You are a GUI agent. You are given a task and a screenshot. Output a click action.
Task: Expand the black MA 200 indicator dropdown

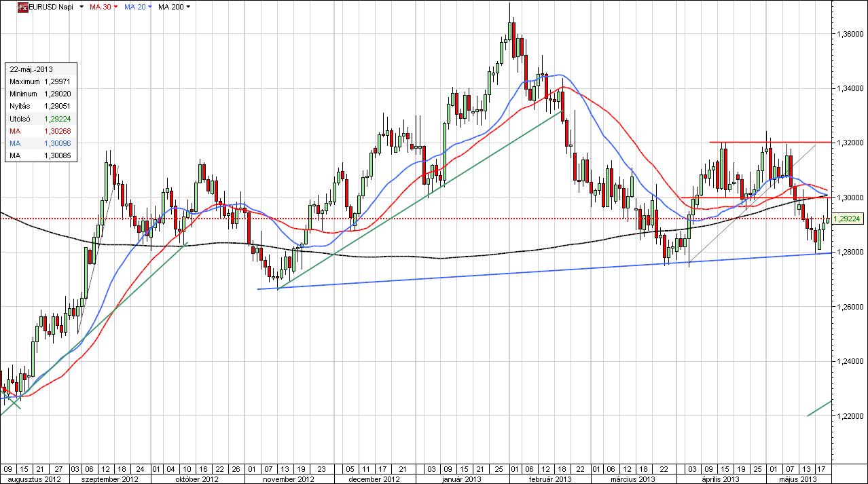click(x=188, y=7)
